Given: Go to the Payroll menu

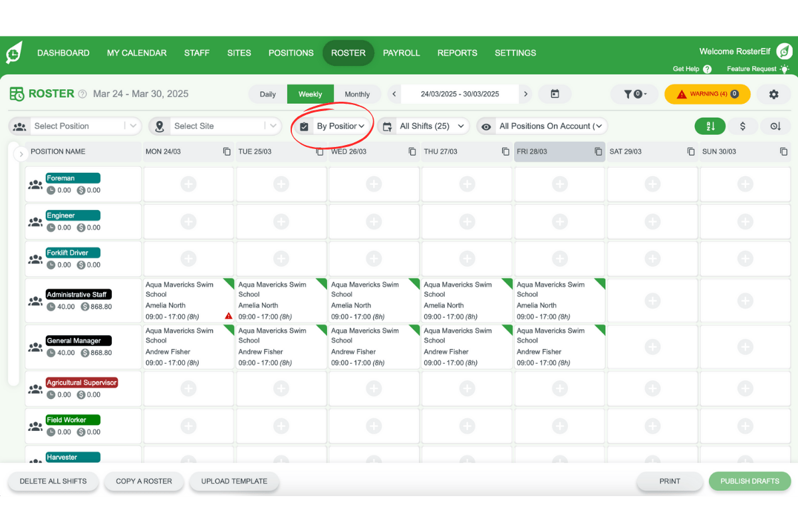Looking at the screenshot, I should (x=401, y=53).
